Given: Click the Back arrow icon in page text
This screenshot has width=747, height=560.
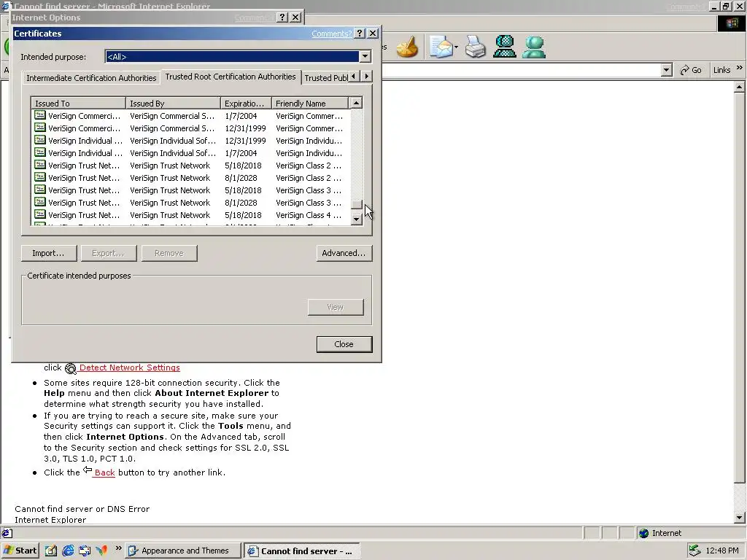Looking at the screenshot, I should 88,470.
